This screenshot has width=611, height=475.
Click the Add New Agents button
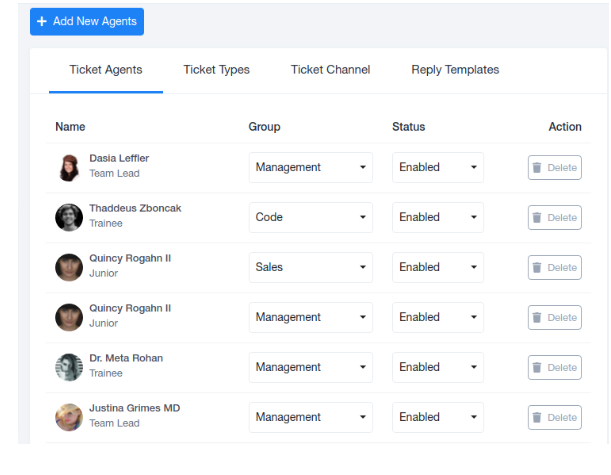87,21
